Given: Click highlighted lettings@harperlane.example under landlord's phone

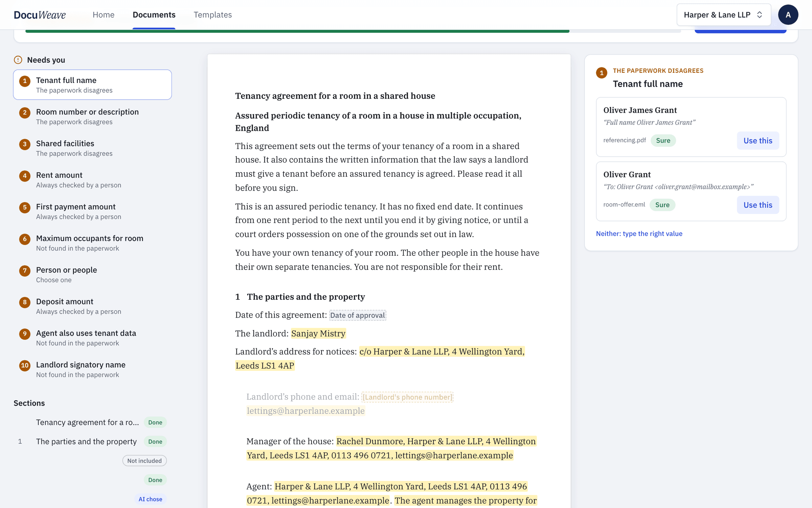Looking at the screenshot, I should [306, 411].
